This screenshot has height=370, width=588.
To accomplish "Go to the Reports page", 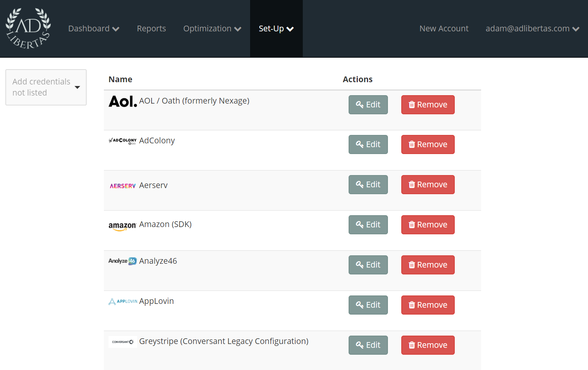I will [x=151, y=29].
